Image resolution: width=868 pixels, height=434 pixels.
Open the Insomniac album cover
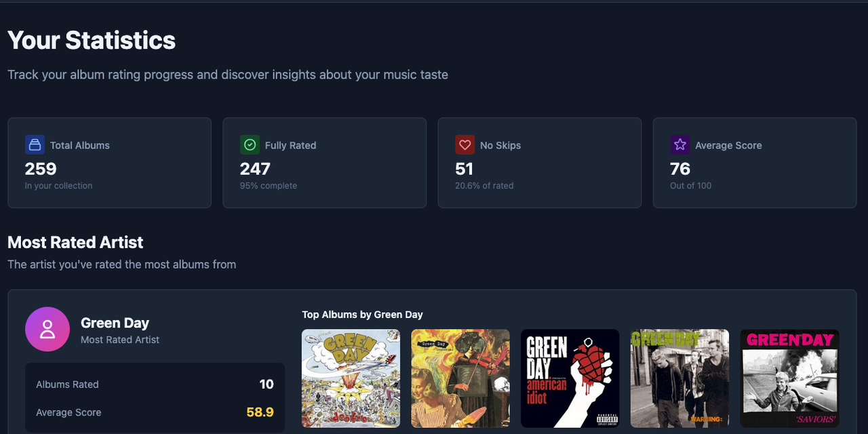pos(460,378)
